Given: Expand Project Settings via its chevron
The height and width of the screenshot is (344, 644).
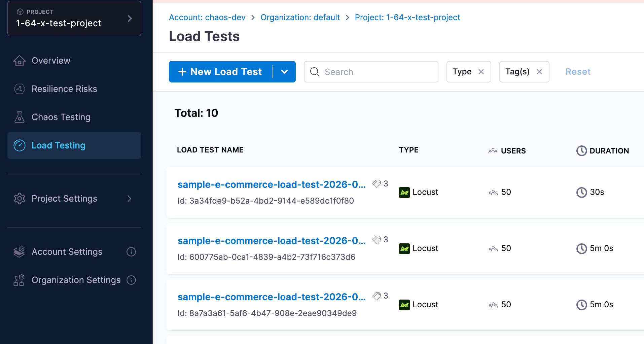Looking at the screenshot, I should [130, 199].
